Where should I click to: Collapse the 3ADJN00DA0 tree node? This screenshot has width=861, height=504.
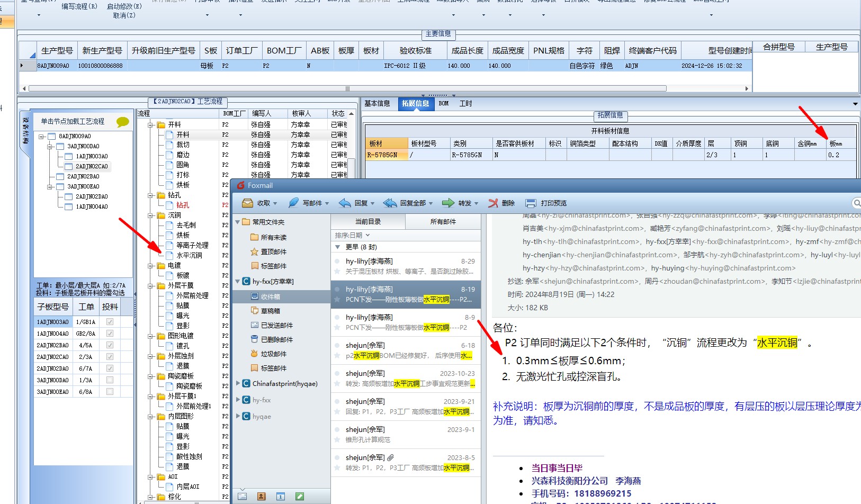pyautogui.click(x=50, y=147)
